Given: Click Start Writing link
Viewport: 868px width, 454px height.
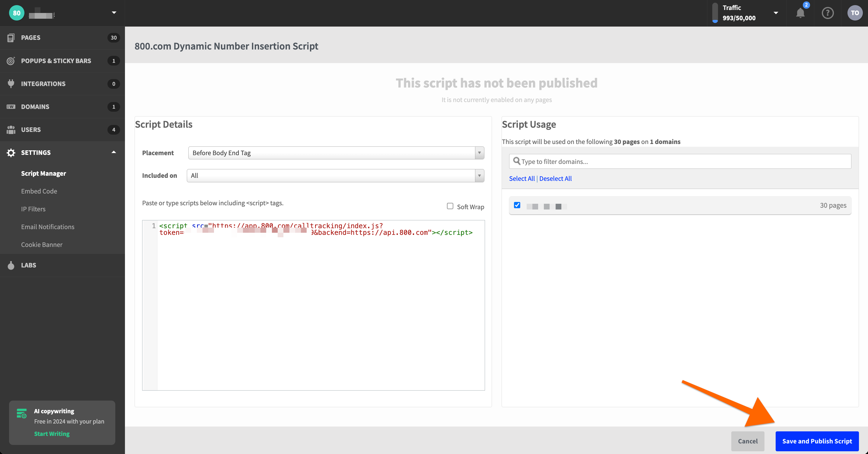Looking at the screenshot, I should point(52,434).
